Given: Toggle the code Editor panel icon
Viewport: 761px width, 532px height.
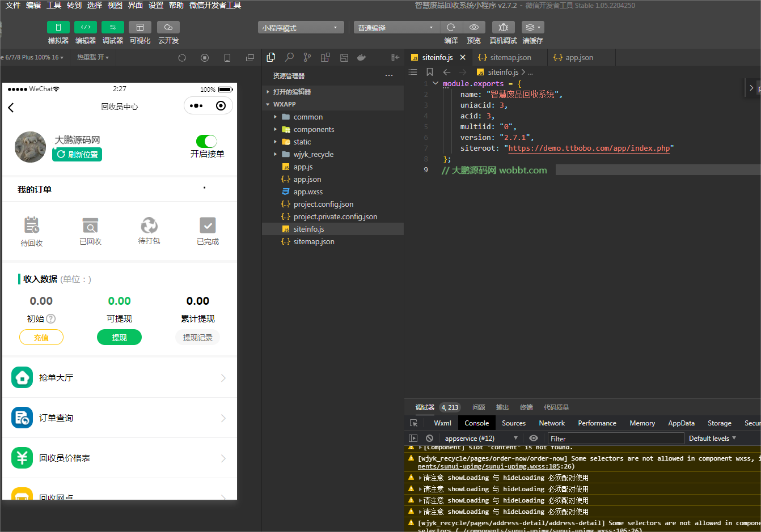Looking at the screenshot, I should 85,27.
